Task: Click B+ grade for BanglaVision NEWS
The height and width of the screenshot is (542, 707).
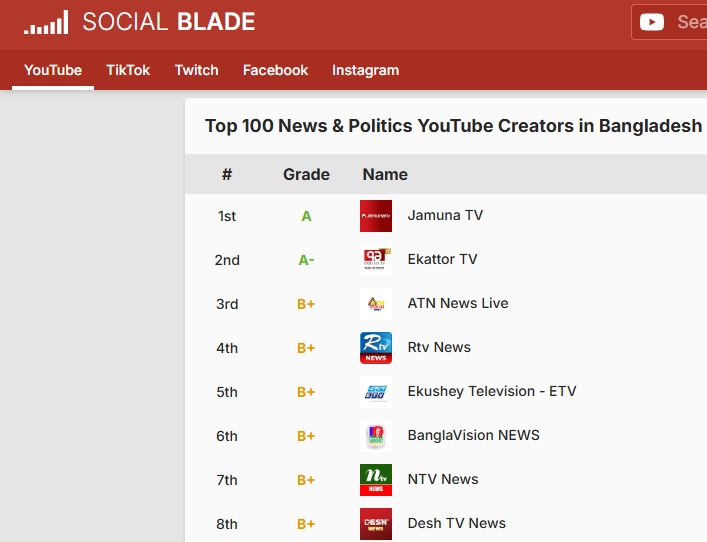Action: point(306,436)
